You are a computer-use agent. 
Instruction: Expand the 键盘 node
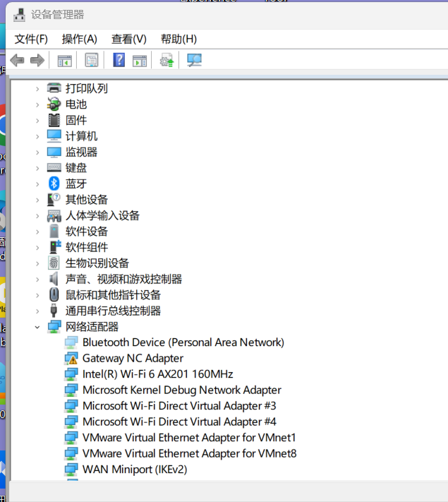[37, 168]
